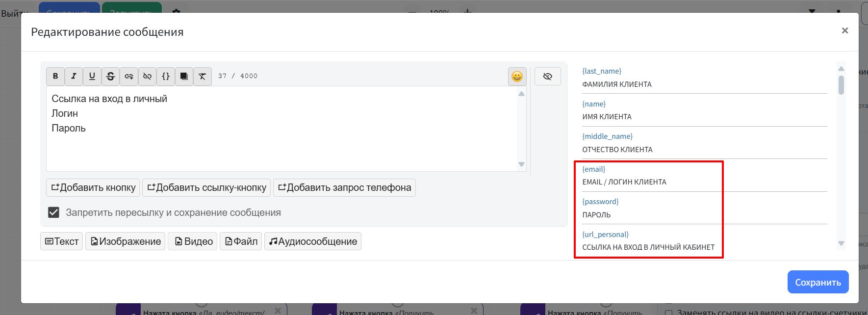Click 'EMAIL / ЛОГИН КЛИЕНТА' text
868x315 pixels.
pyautogui.click(x=624, y=182)
